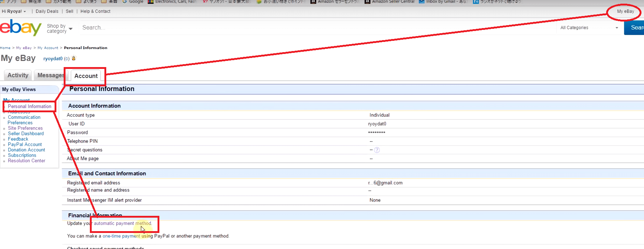Click the Sell link in the top bar
This screenshot has width=644, height=249.
point(69,11)
